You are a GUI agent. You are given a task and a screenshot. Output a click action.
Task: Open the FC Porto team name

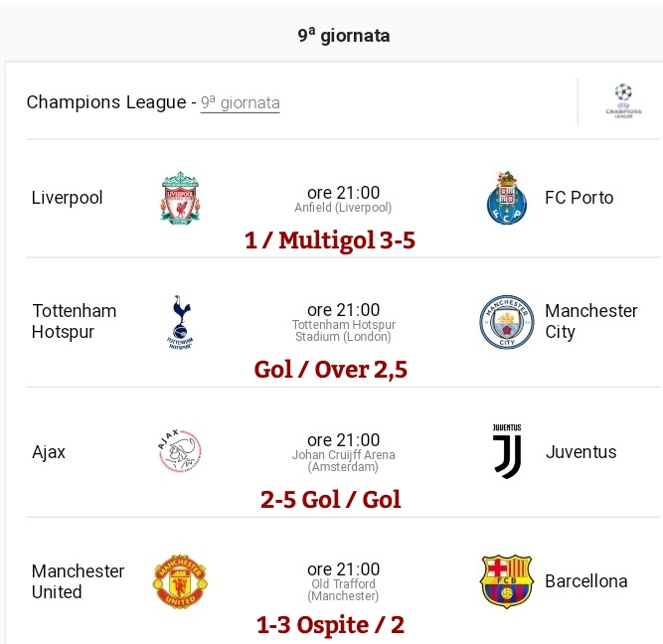coord(579,198)
